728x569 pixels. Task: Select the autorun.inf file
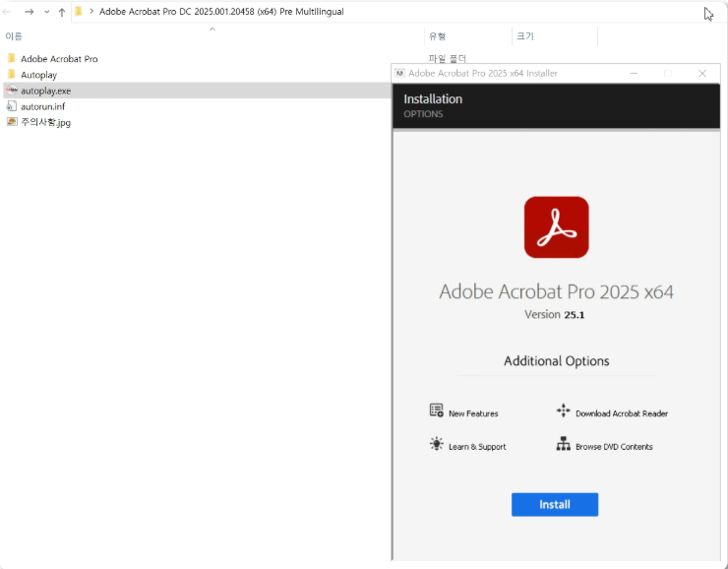(x=42, y=106)
